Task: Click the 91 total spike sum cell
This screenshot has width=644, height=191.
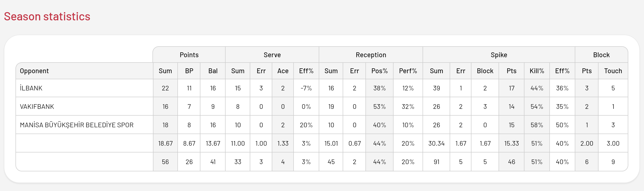Action: tap(436, 162)
